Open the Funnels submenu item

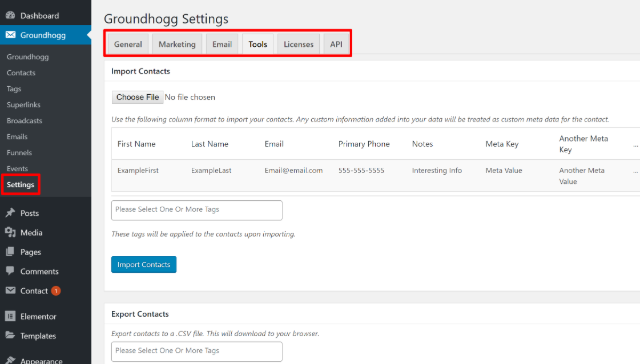point(19,152)
